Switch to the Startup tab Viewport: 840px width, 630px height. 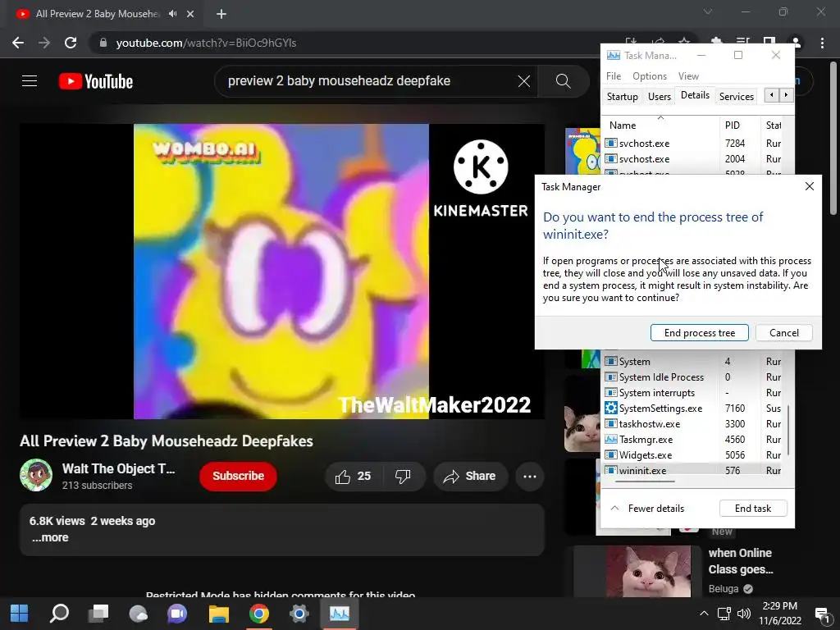pyautogui.click(x=622, y=97)
